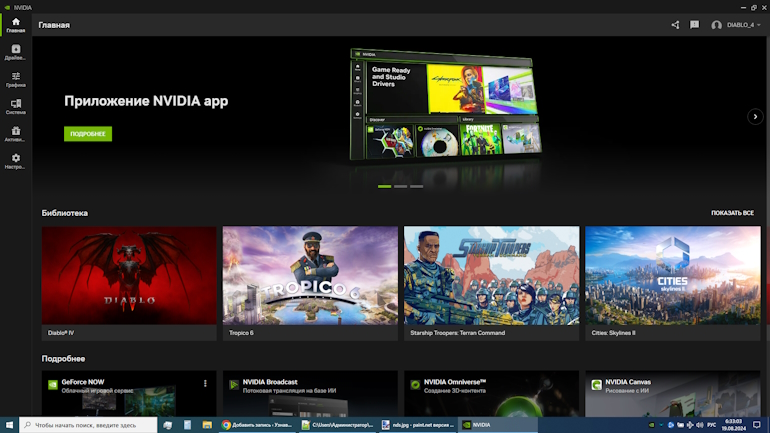Click the Tropico 6 title text
The image size is (770, 433).
(x=241, y=333)
